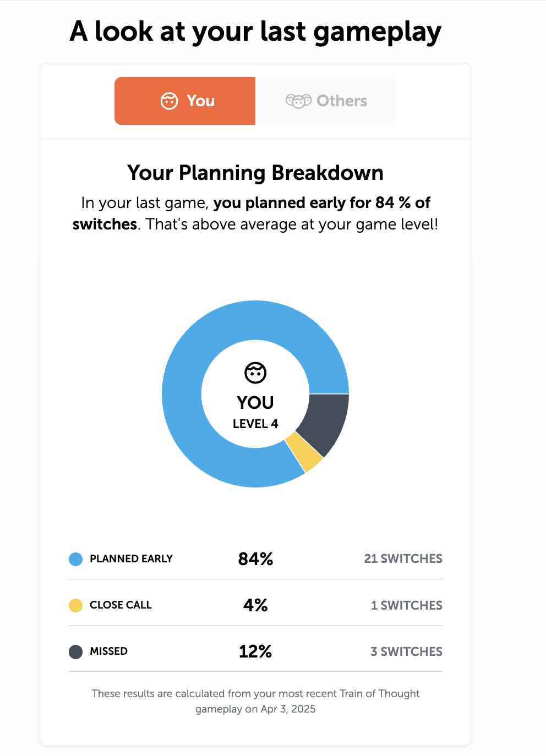This screenshot has width=546, height=756.
Task: Select the You tab
Action: (185, 101)
